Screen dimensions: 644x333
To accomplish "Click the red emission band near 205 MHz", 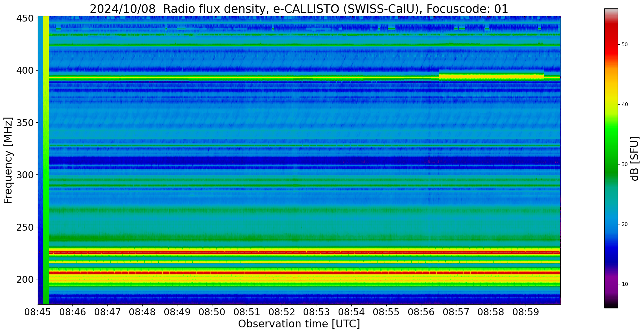I will coord(305,273).
